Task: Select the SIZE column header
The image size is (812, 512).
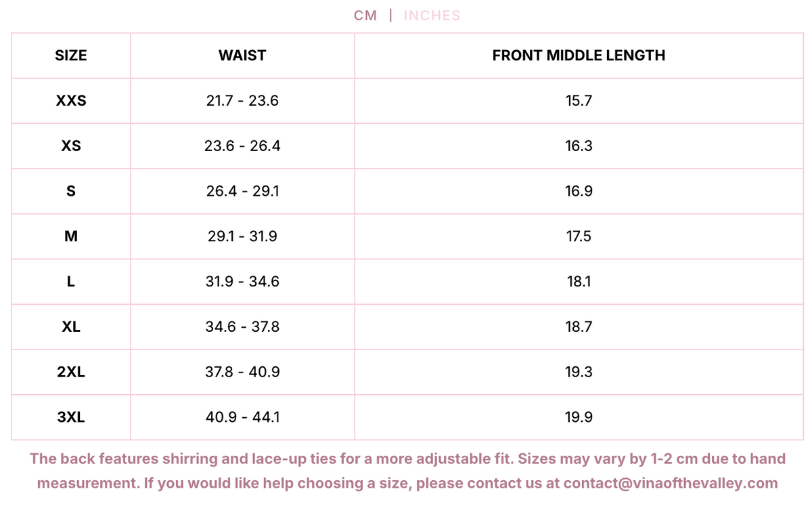Action: 71,56
